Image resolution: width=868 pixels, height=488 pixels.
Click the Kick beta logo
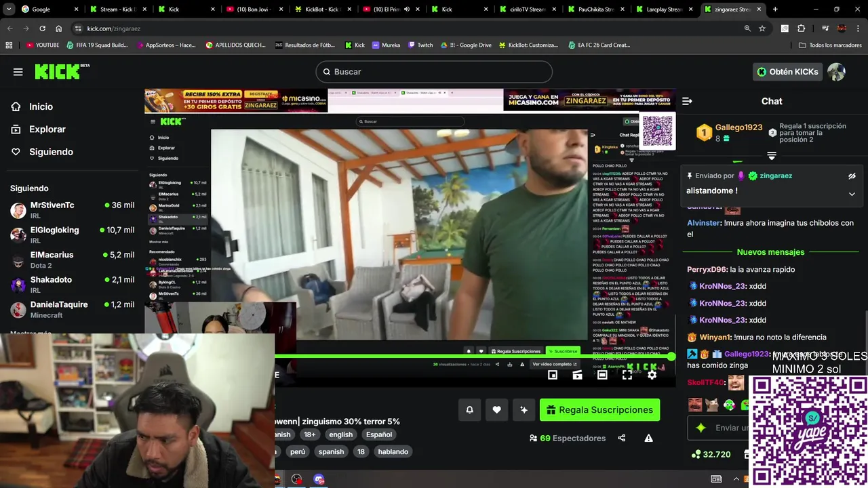coord(62,71)
